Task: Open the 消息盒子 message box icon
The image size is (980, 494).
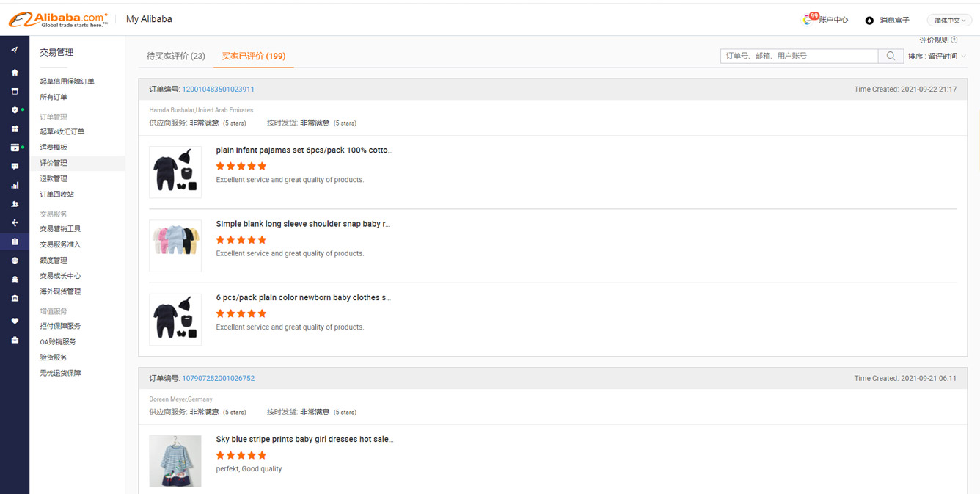Action: [869, 21]
